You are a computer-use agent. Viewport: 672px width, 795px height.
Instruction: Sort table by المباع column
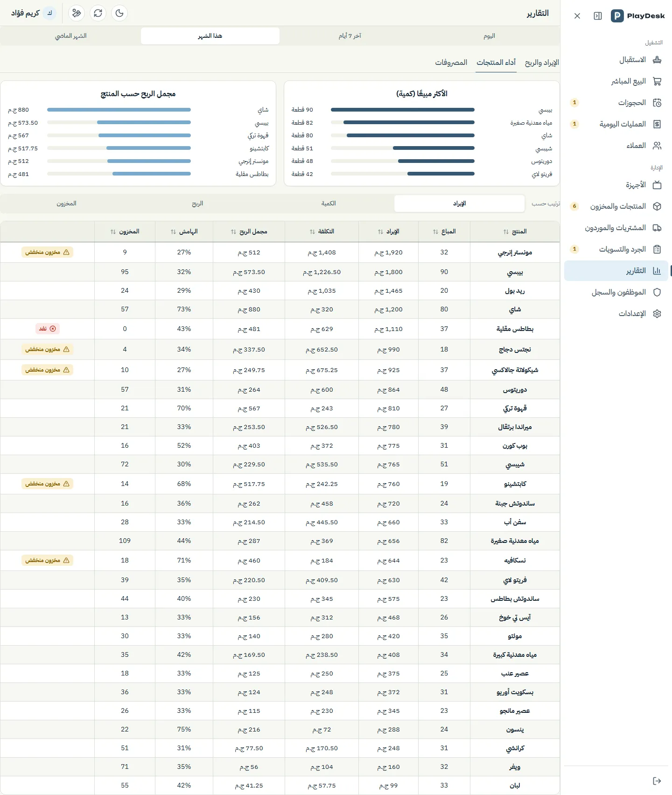pos(444,232)
